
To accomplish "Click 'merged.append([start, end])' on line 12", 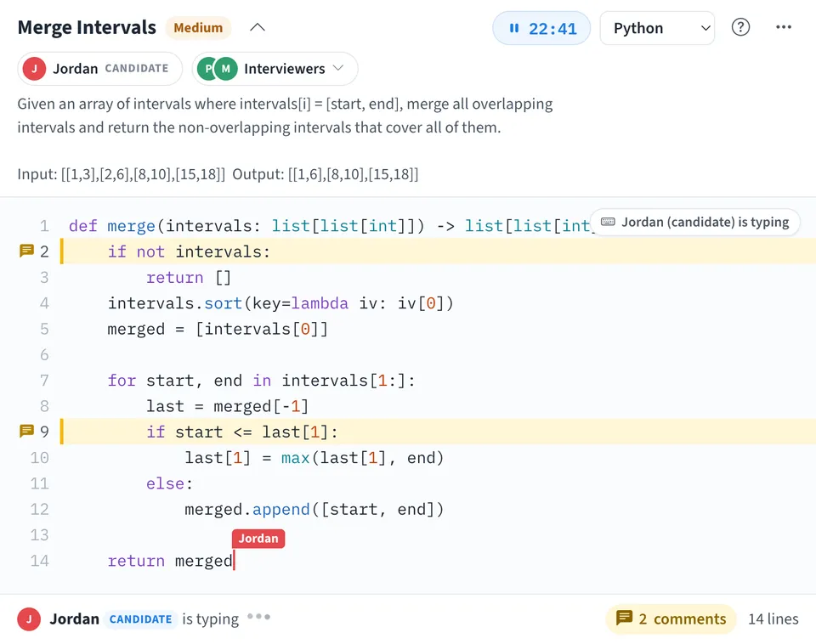I will (314, 509).
